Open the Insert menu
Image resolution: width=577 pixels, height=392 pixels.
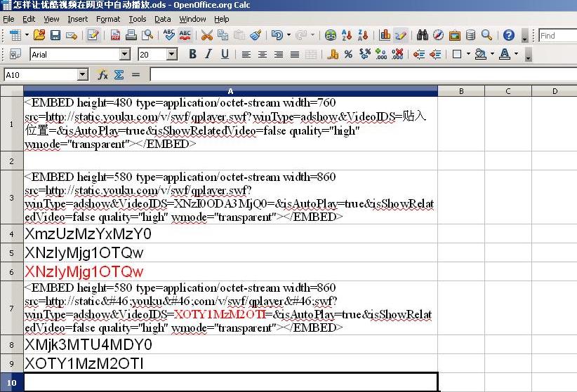click(78, 19)
